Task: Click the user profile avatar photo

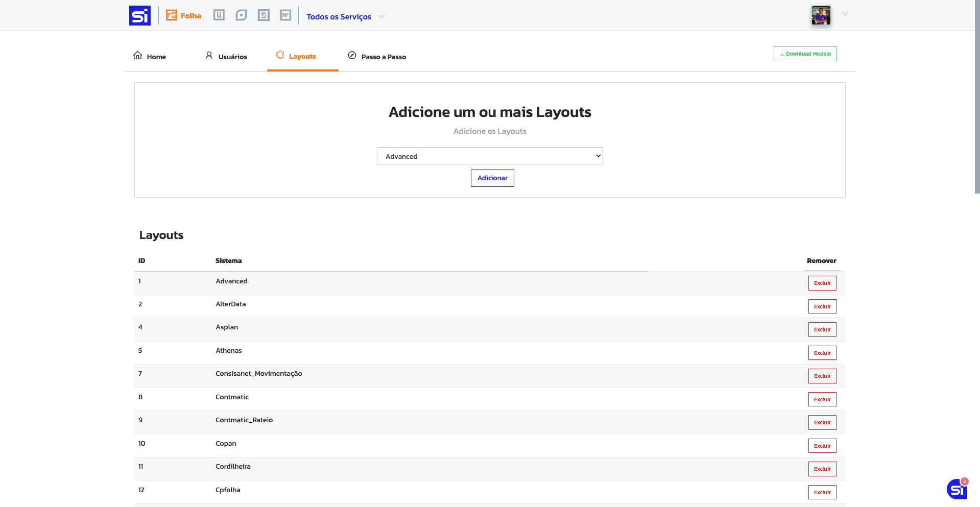Action: (x=821, y=15)
